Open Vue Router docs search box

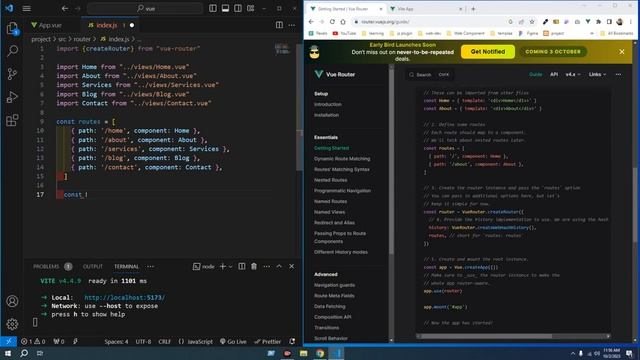[429, 75]
